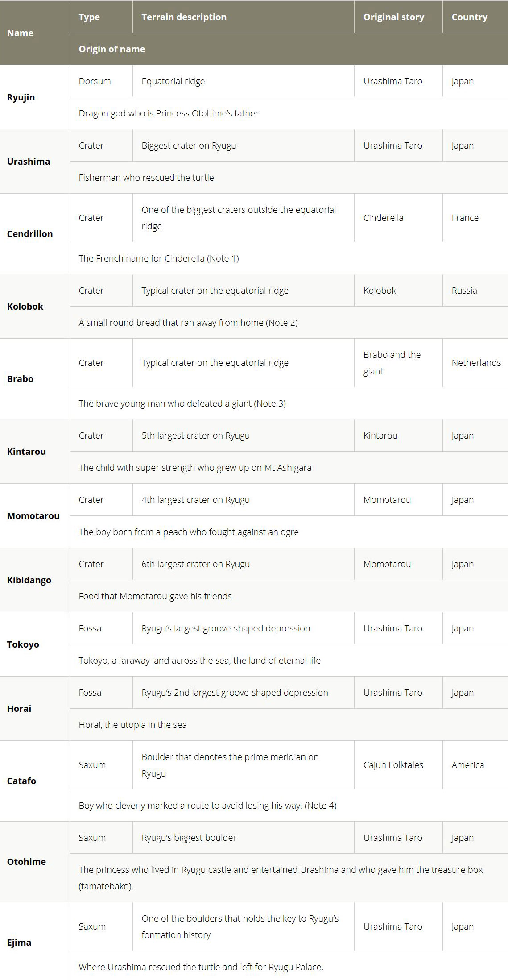Click the Horai row name
The height and width of the screenshot is (980, 508).
coord(19,709)
